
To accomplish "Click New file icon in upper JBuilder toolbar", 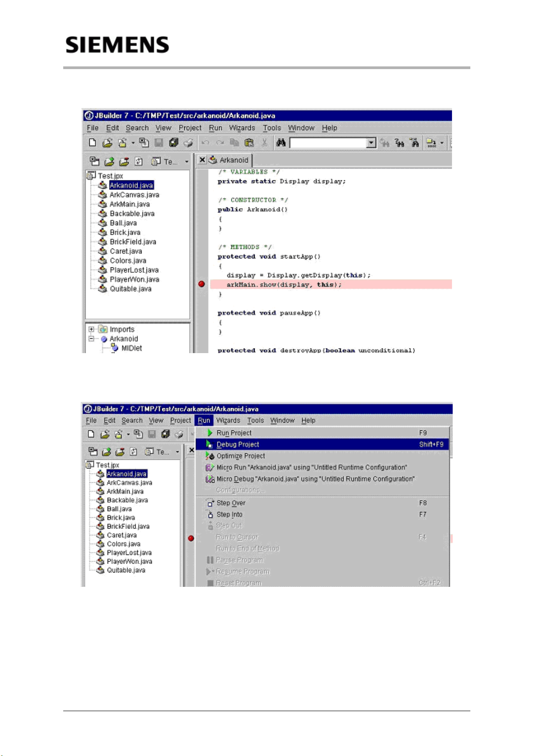I will click(92, 143).
